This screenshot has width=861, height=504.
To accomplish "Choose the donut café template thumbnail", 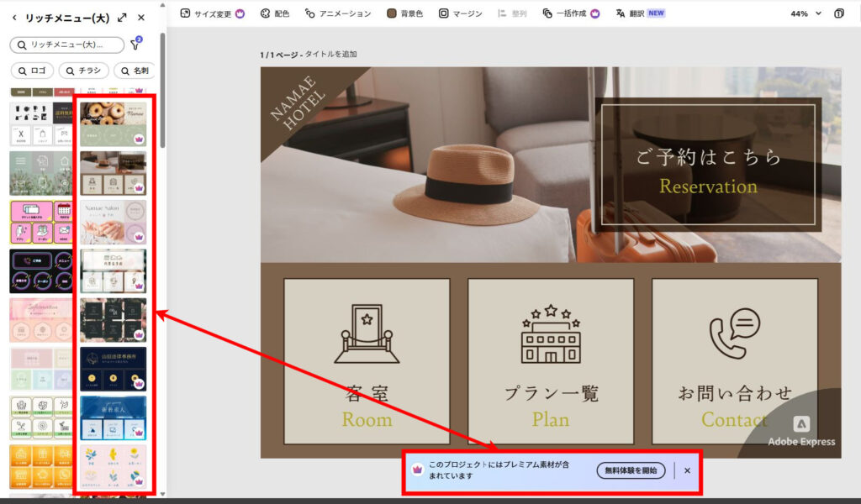I will pyautogui.click(x=113, y=123).
